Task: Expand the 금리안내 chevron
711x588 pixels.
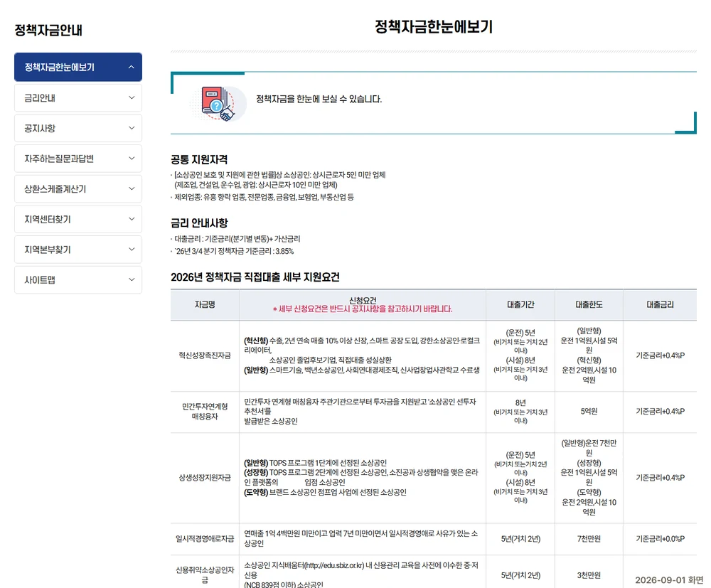Action: tap(132, 97)
